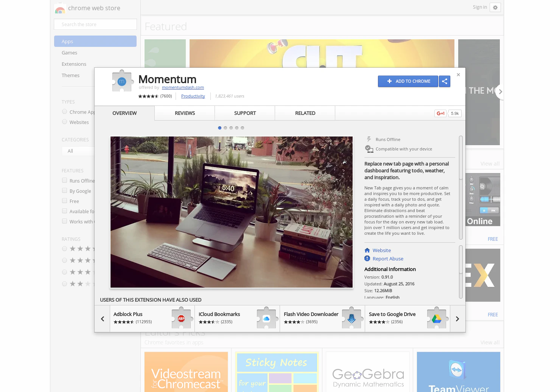Screen dimensions: 560x392
Task: Switch to the Overview tab
Action: [x=124, y=113]
